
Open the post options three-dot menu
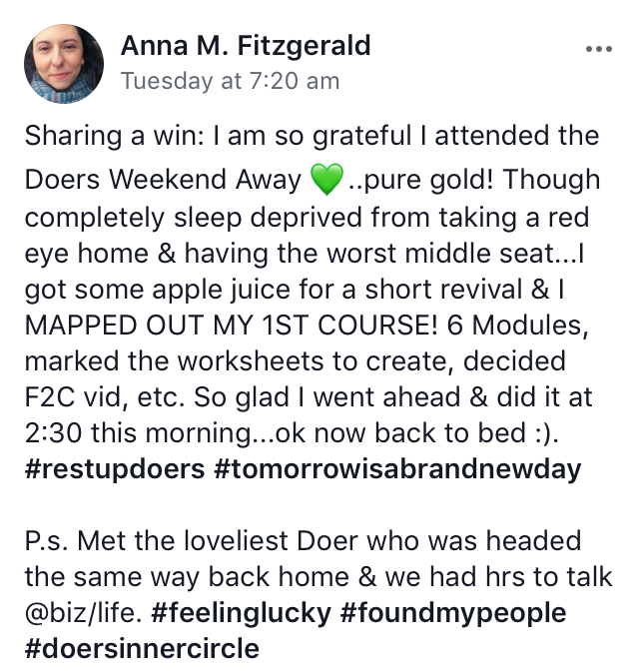click(599, 47)
